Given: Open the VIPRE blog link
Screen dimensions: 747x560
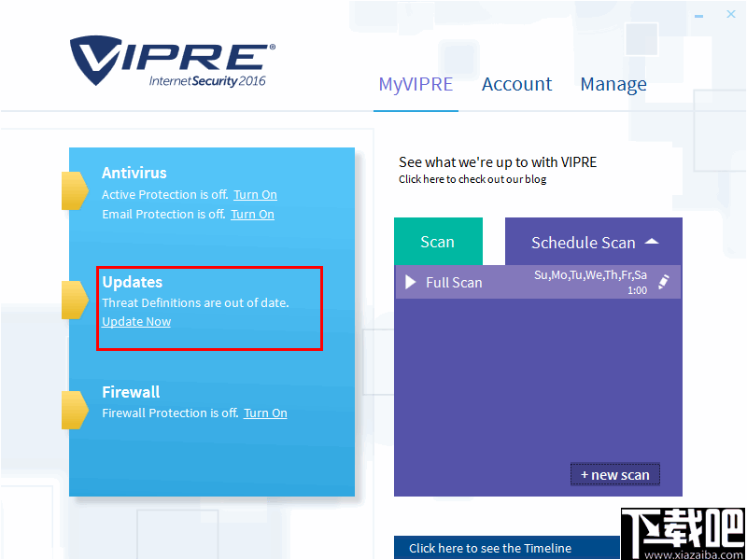Looking at the screenshot, I should [x=472, y=179].
